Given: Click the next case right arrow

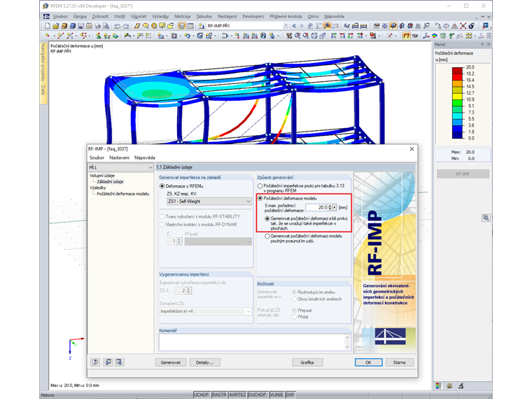Looking at the screenshot, I should click(301, 26).
